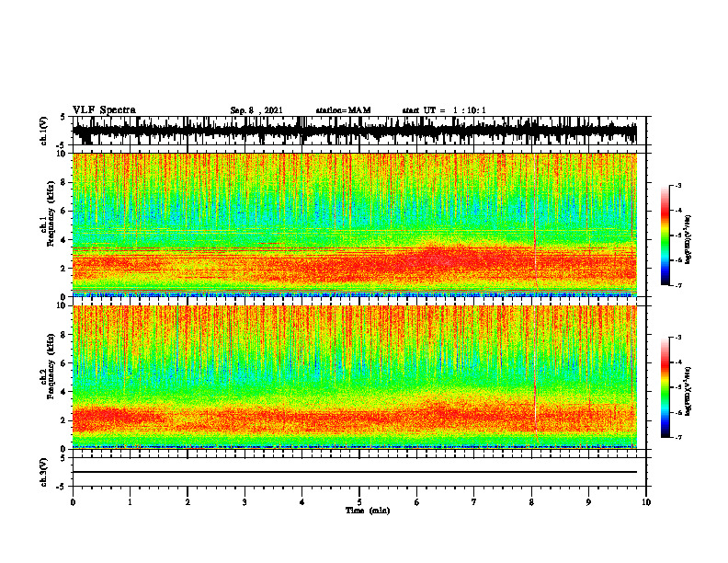
Task: Click the "ch.3(V)" axis label
Action: (44, 472)
